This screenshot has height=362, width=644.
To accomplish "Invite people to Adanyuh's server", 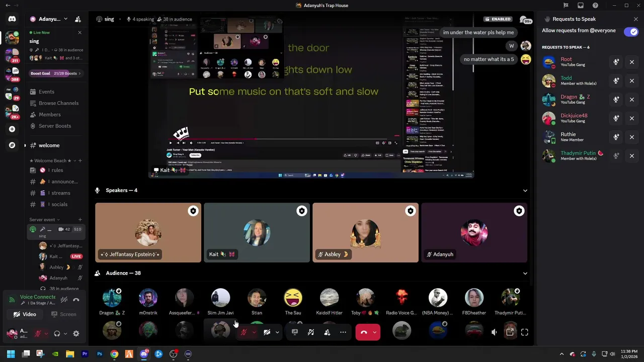I will click(x=78, y=19).
